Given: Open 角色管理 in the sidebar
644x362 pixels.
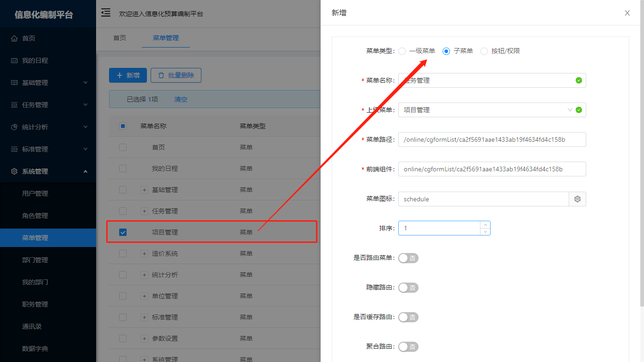Looking at the screenshot, I should point(48,216).
